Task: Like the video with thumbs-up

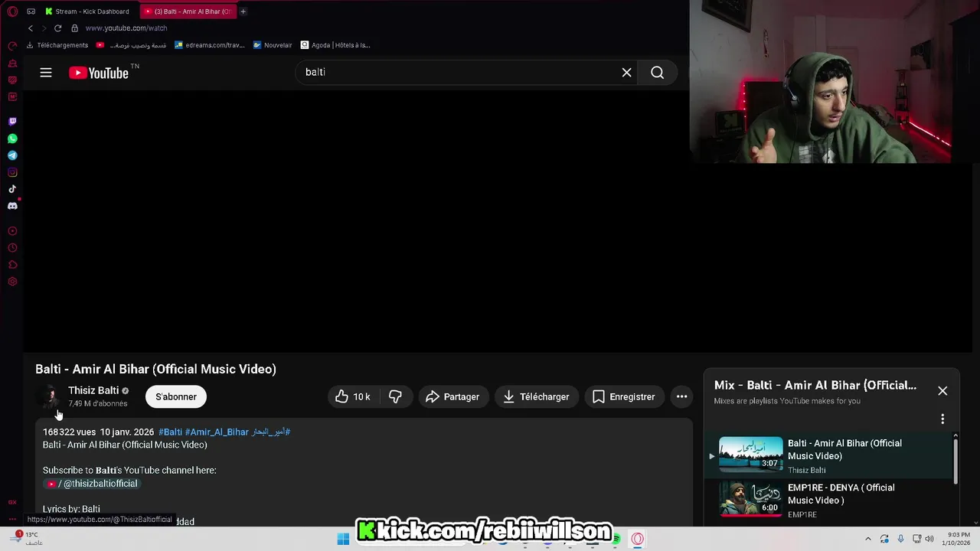Action: click(x=351, y=396)
